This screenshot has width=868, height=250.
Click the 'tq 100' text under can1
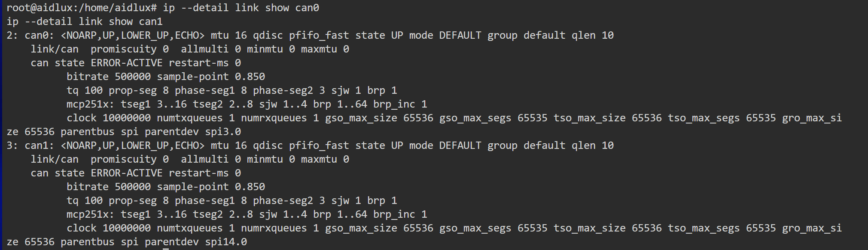point(85,201)
